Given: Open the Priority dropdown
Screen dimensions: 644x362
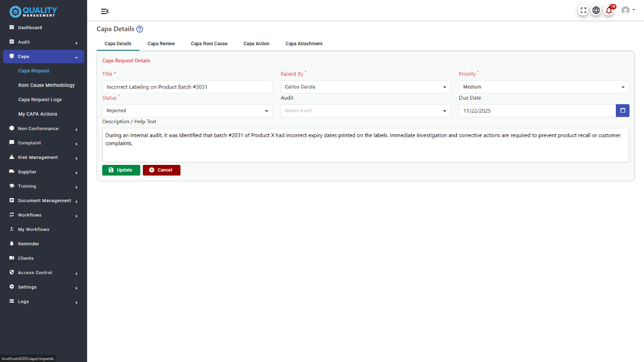Looking at the screenshot, I should tap(543, 87).
